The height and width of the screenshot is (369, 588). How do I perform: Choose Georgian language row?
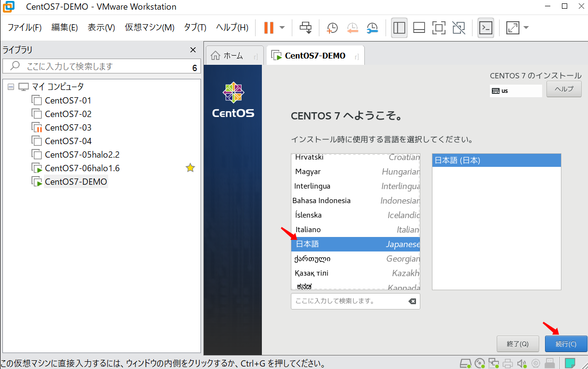356,259
